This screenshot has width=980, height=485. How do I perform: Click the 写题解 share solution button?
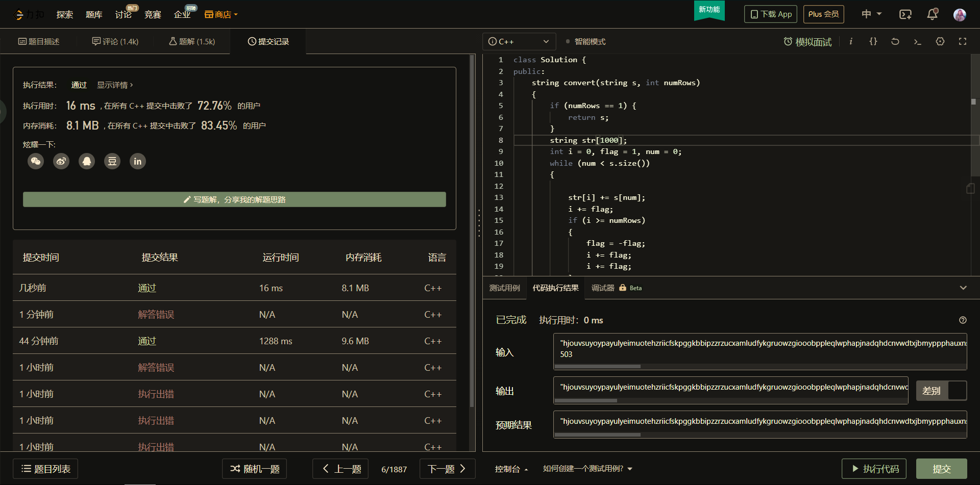[234, 199]
